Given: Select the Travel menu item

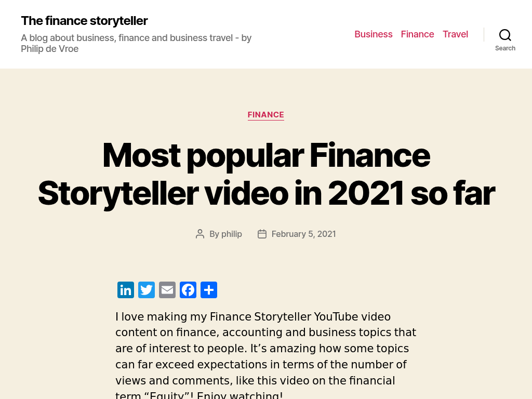Looking at the screenshot, I should [x=455, y=34].
